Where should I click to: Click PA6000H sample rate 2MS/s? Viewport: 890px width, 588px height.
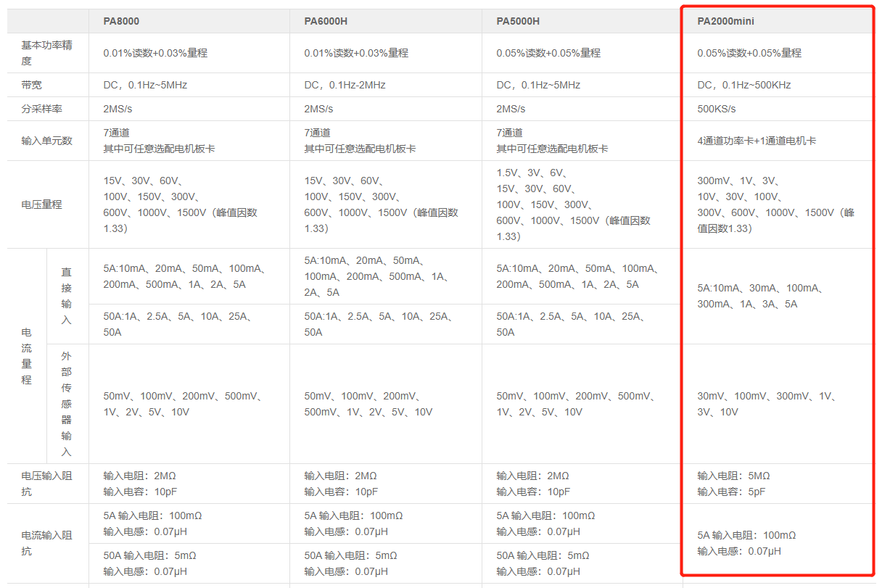click(x=318, y=109)
